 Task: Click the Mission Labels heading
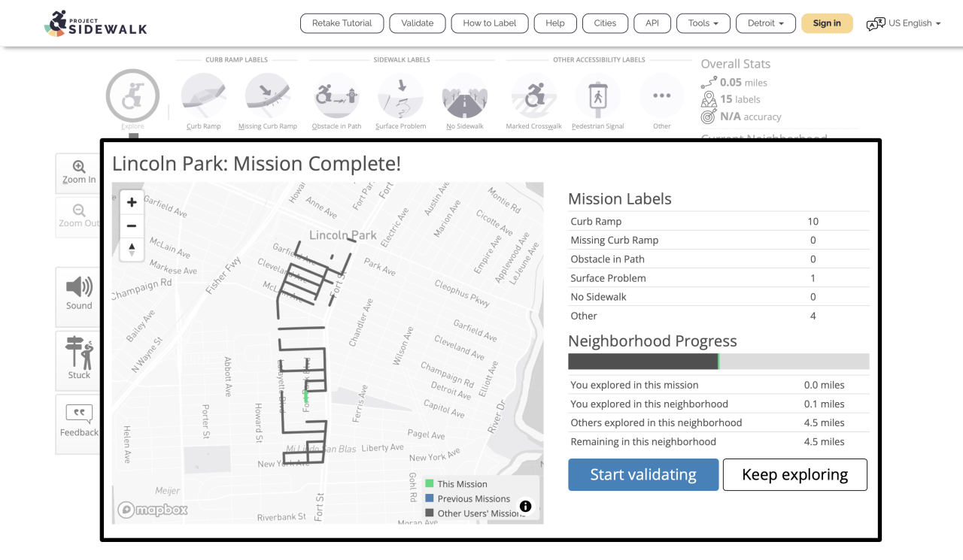coord(620,199)
